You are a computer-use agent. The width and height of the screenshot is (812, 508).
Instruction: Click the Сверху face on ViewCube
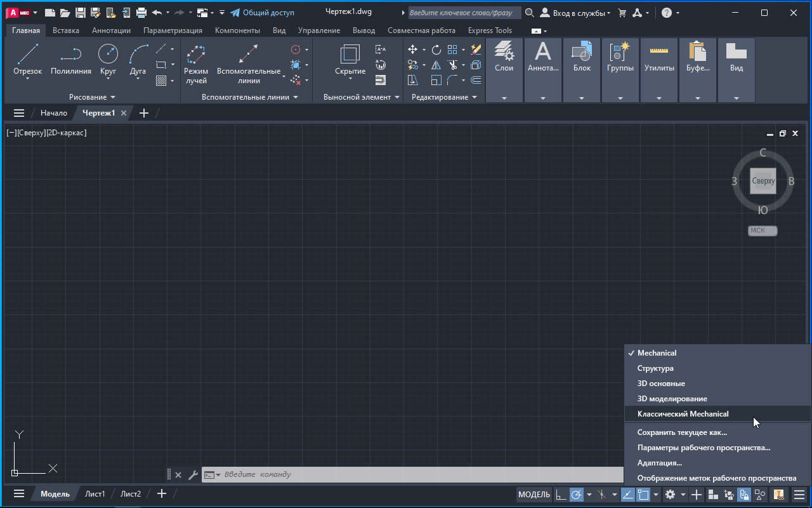[763, 181]
